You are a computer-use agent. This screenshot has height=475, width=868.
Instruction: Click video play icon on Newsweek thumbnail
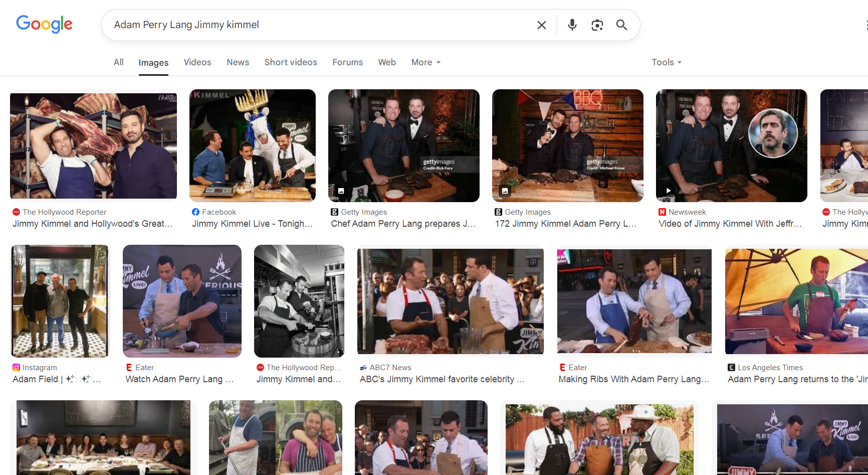click(x=668, y=191)
